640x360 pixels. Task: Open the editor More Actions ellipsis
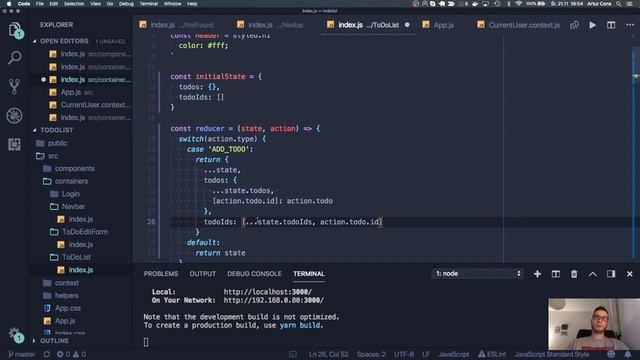click(630, 25)
